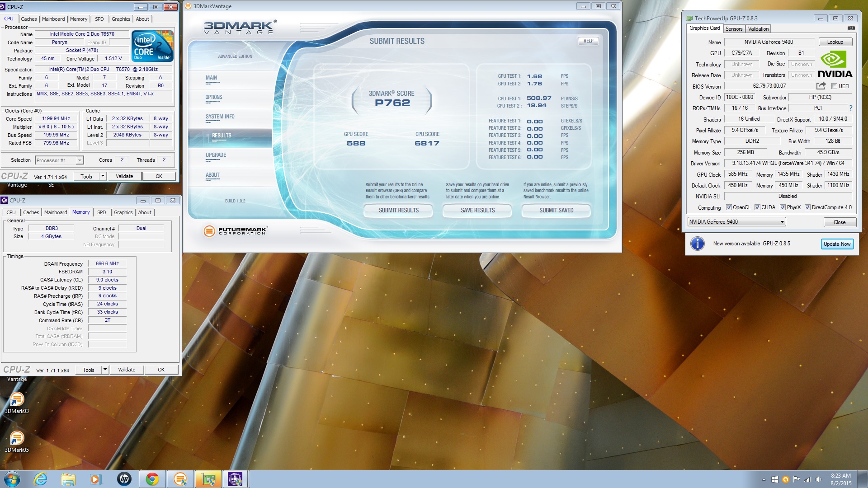Click the blue info icon beside the update notice

pos(698,244)
